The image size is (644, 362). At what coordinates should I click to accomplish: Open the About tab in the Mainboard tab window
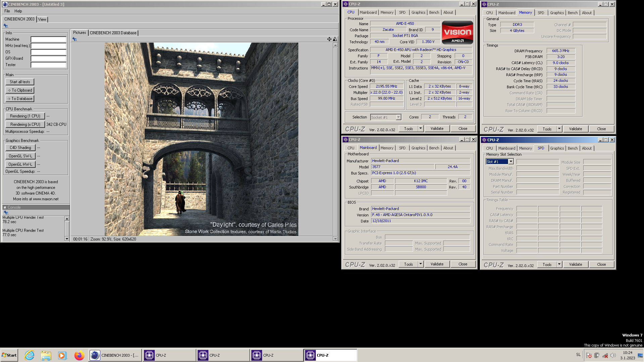[x=448, y=148]
